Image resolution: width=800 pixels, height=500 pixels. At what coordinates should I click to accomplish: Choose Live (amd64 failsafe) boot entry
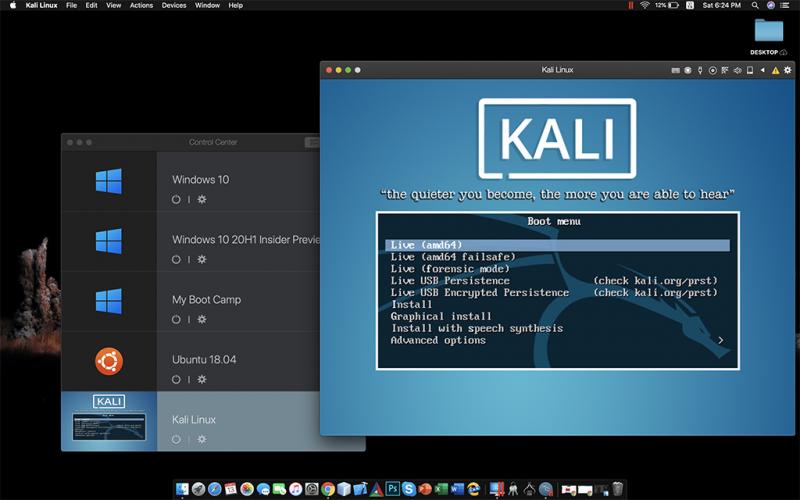click(453, 257)
